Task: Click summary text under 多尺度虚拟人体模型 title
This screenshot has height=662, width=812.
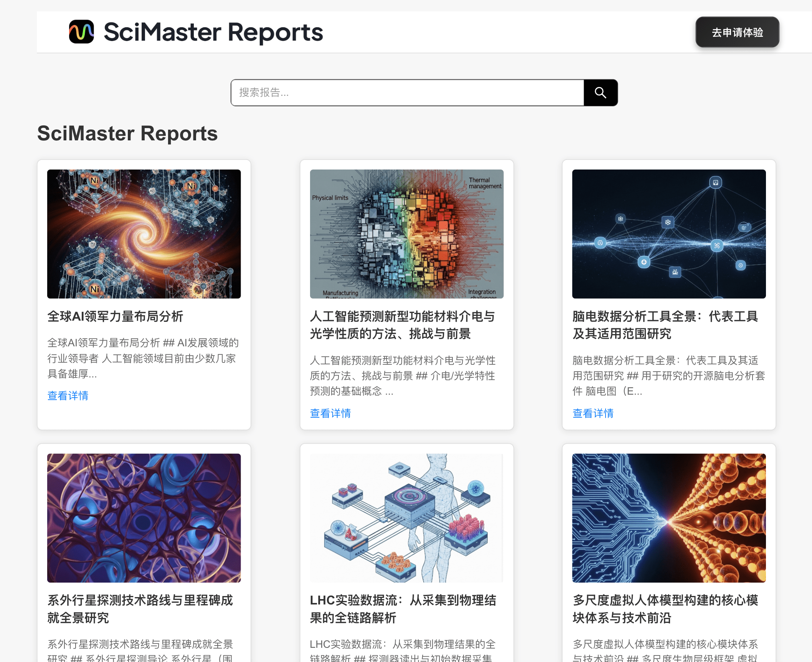Action: 665,650
